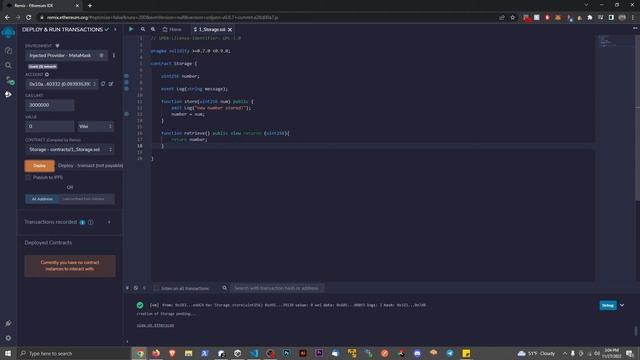
Task: Open the view on etherscan link
Action: [155, 325]
